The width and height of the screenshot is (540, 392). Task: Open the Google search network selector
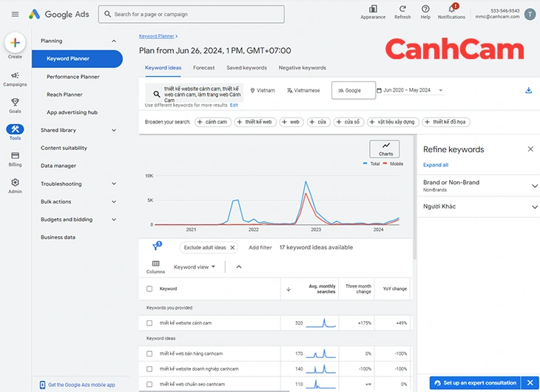click(x=354, y=90)
